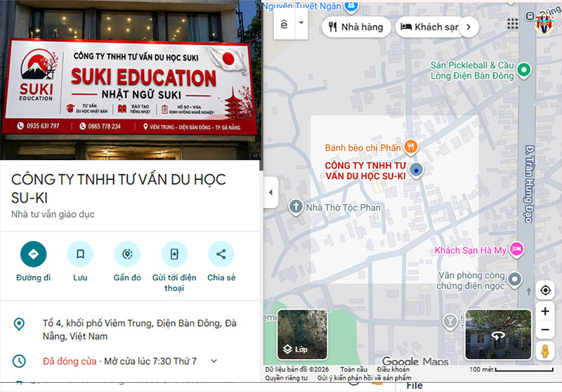Open Điều khoản link
Viewport: 562px width, 392px height.
[393, 369]
